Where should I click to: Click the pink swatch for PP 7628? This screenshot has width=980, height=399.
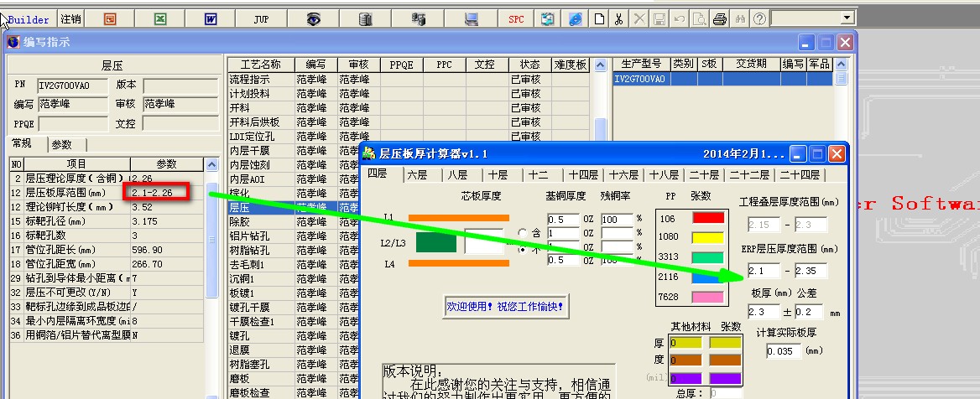point(708,297)
